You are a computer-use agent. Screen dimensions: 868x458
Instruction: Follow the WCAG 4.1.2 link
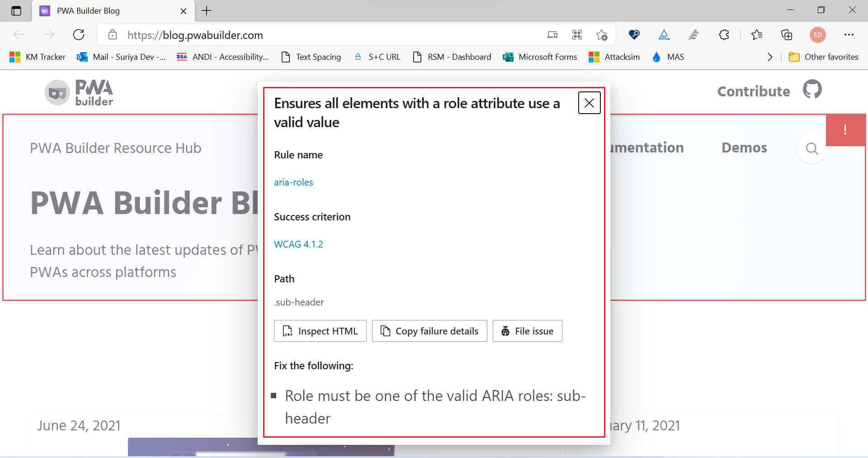point(298,244)
